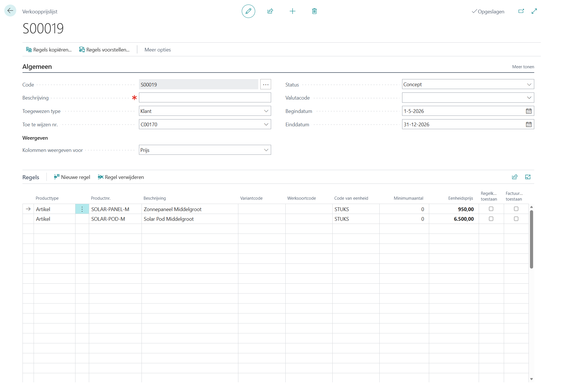Open the Meer opties menu
This screenshot has width=563, height=392.
157,50
